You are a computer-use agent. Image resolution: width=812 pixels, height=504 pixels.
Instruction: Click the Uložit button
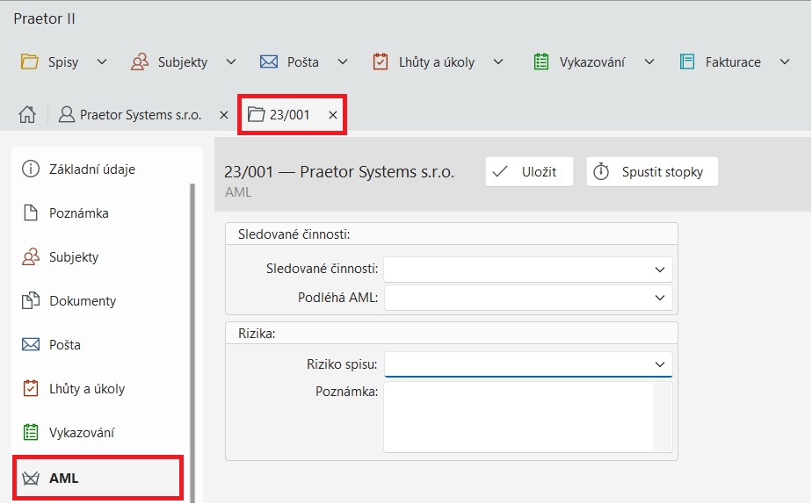tap(529, 172)
